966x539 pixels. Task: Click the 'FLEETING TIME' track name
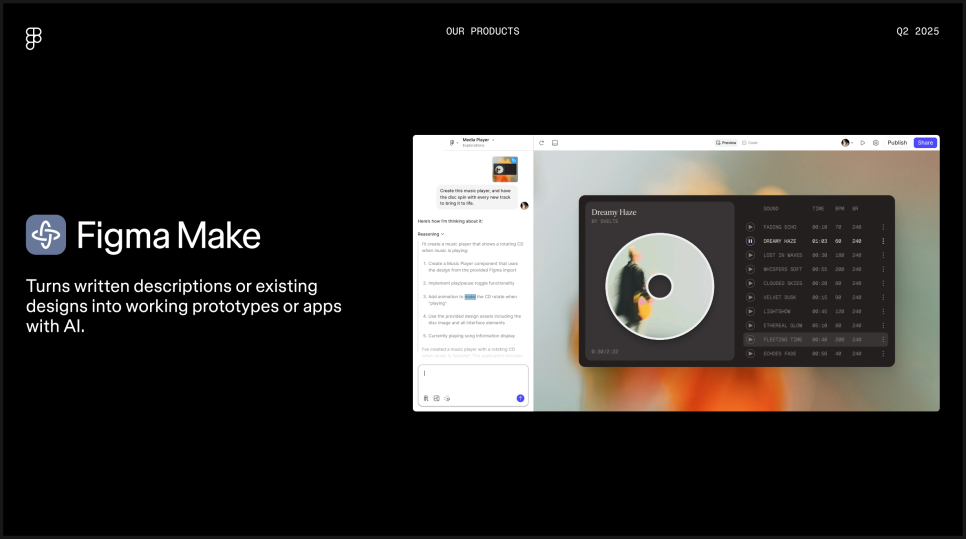click(x=782, y=339)
